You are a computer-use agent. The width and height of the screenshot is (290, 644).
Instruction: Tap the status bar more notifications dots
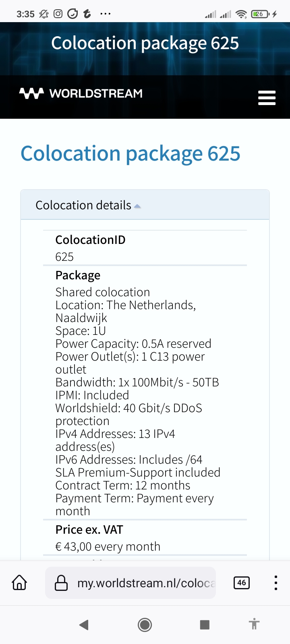pyautogui.click(x=106, y=14)
